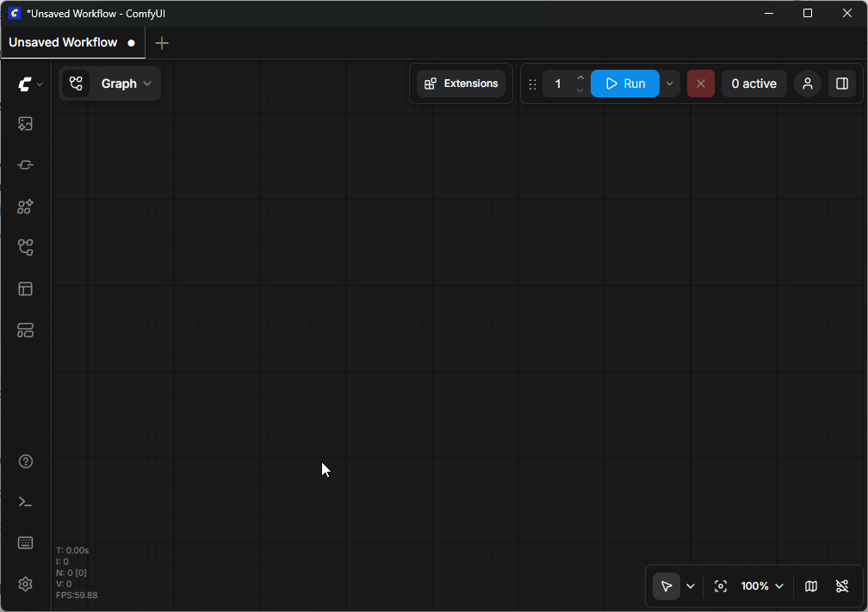Select the Unsaved Workflow tab
Screen dimensions: 868x612
click(62, 42)
